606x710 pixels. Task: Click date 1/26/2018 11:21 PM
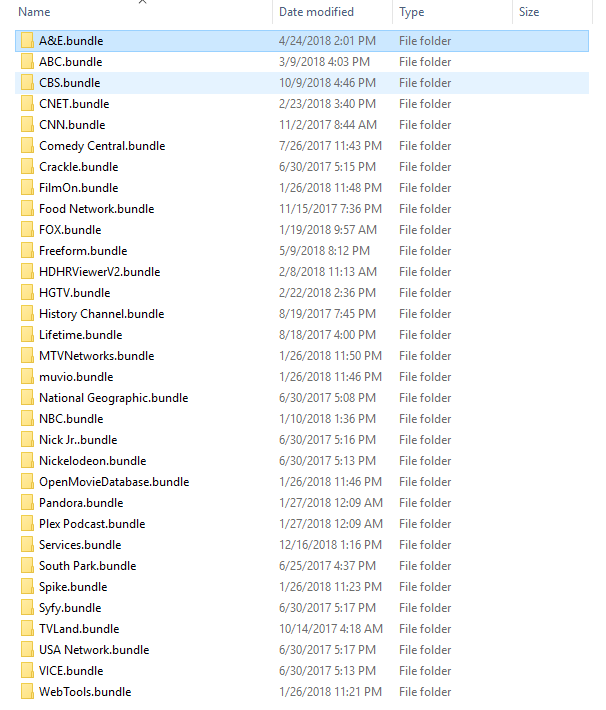click(330, 691)
